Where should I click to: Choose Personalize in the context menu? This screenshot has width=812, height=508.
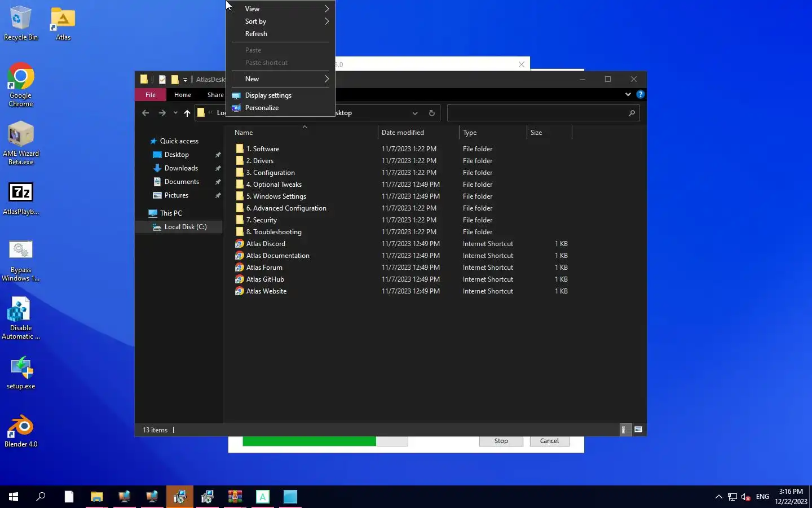pyautogui.click(x=280, y=107)
